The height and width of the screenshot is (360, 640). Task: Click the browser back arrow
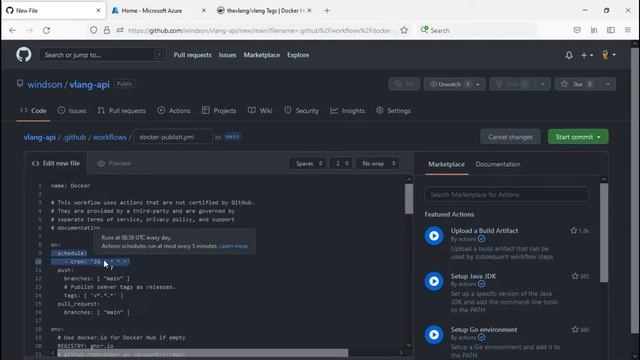click(x=13, y=30)
